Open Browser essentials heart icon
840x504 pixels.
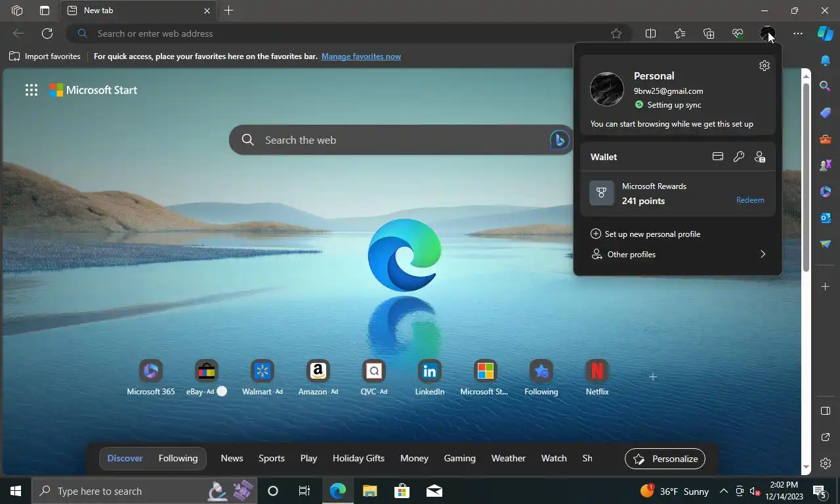click(738, 33)
